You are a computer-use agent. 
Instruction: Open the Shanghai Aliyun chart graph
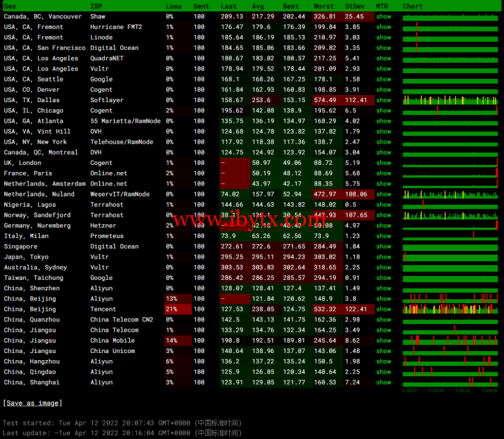click(x=450, y=382)
